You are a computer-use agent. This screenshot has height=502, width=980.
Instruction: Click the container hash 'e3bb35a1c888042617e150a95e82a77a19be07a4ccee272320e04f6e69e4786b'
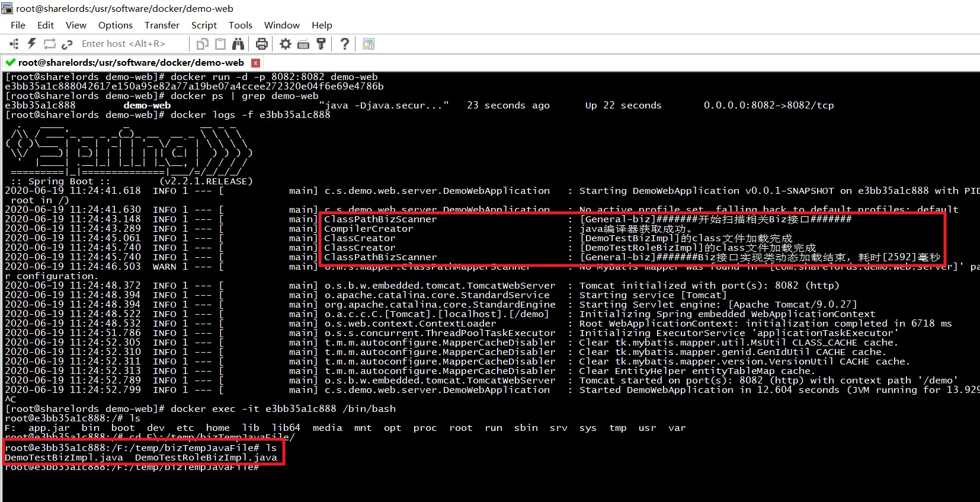[x=194, y=87]
